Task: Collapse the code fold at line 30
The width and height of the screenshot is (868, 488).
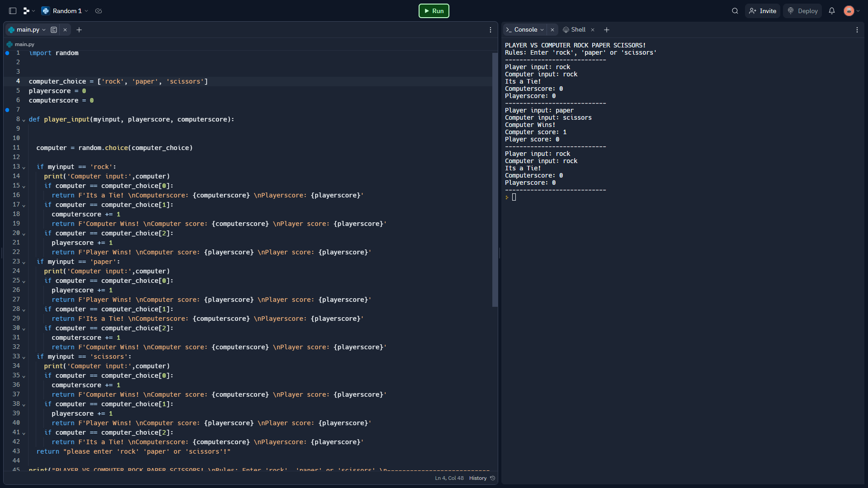Action: [x=24, y=328]
